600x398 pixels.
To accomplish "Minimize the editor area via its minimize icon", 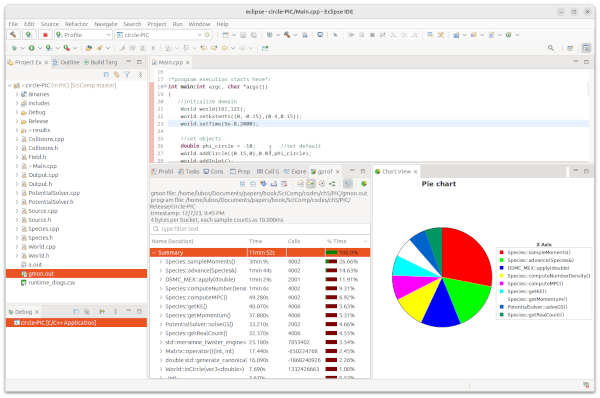I will pyautogui.click(x=576, y=62).
